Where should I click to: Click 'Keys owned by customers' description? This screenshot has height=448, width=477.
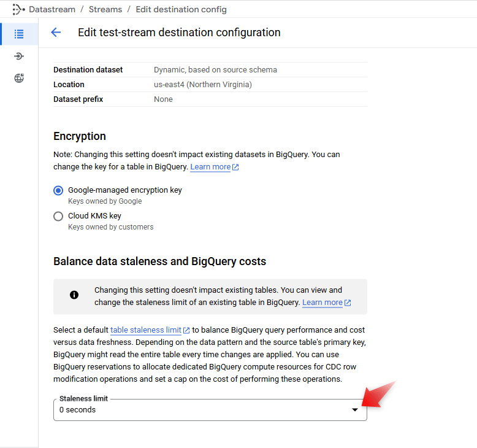111,227
